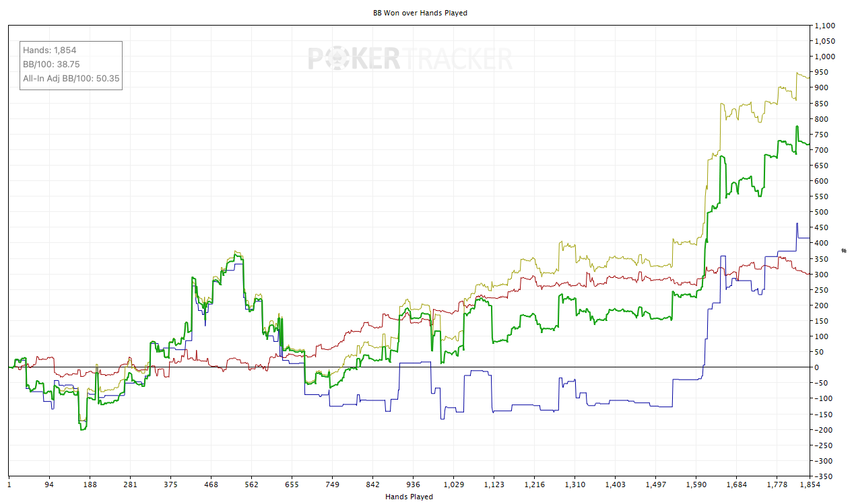Image resolution: width=852 pixels, height=504 pixels.
Task: Click the y-axis label 50
Action: pos(819,352)
